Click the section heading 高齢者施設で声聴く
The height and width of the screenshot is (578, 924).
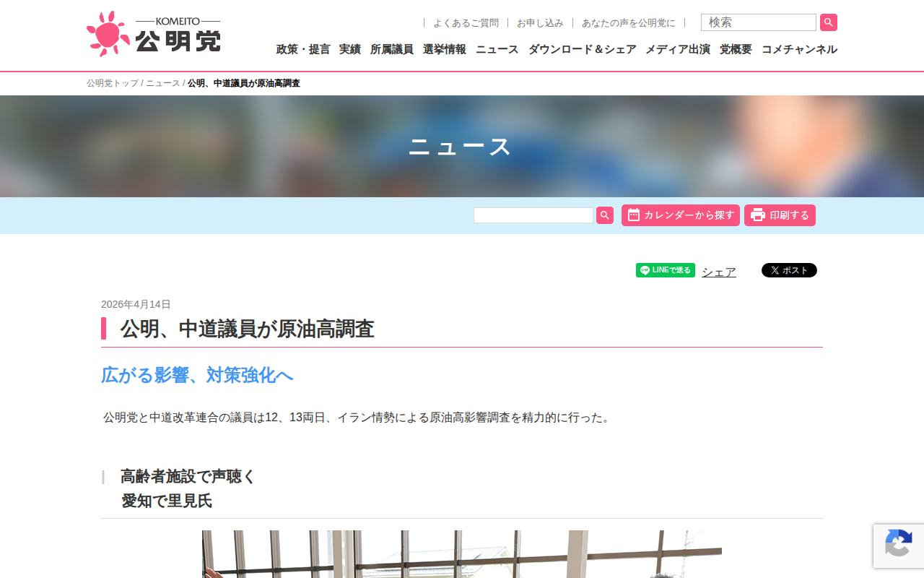(x=188, y=476)
